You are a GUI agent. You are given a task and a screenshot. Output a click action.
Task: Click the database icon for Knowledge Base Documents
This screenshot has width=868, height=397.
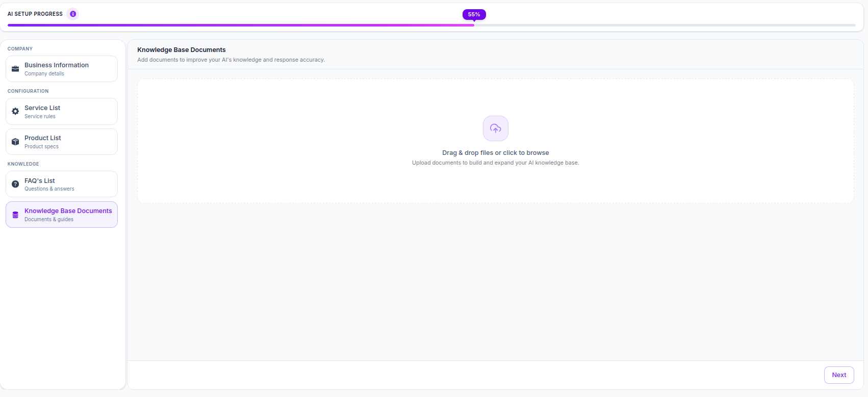click(15, 215)
